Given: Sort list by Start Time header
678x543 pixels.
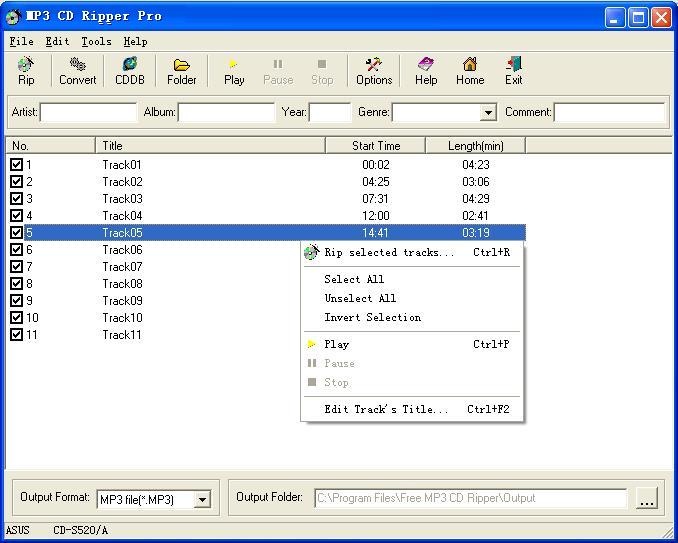Looking at the screenshot, I should 376,146.
